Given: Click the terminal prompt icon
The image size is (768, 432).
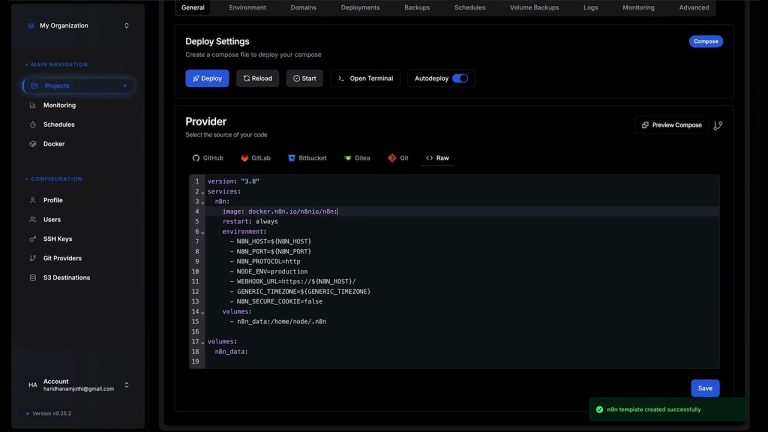Looking at the screenshot, I should coord(341,78).
